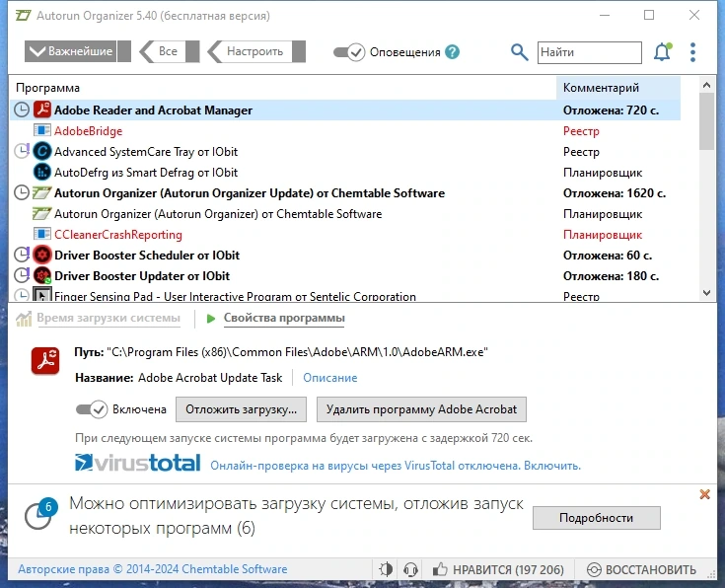
Task: Click the Найти search field
Action: pos(590,52)
